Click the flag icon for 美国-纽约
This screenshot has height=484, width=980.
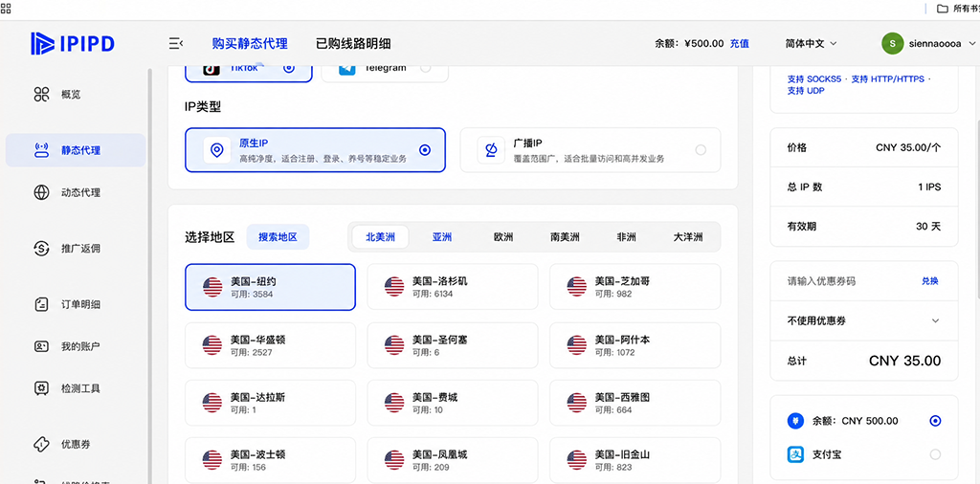[x=212, y=287]
